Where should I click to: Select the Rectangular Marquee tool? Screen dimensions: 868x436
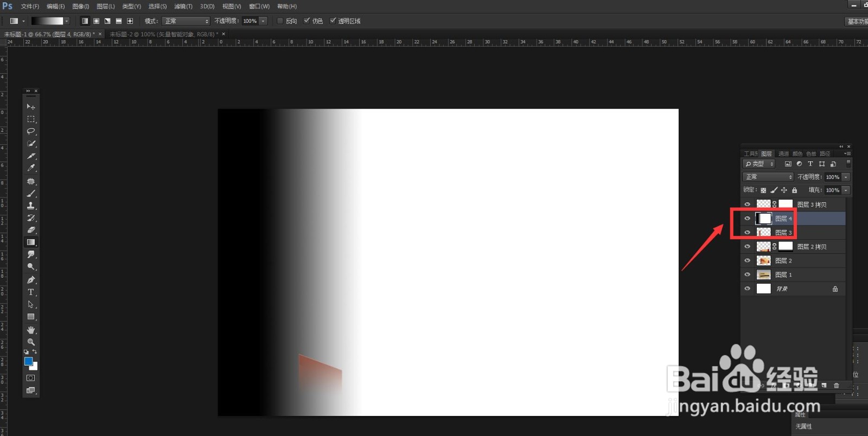(x=31, y=119)
